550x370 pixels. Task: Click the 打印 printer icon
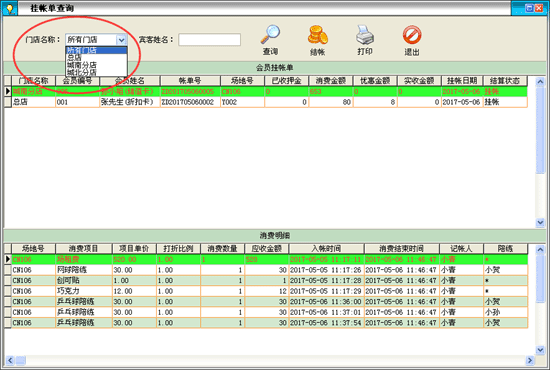[x=365, y=35]
